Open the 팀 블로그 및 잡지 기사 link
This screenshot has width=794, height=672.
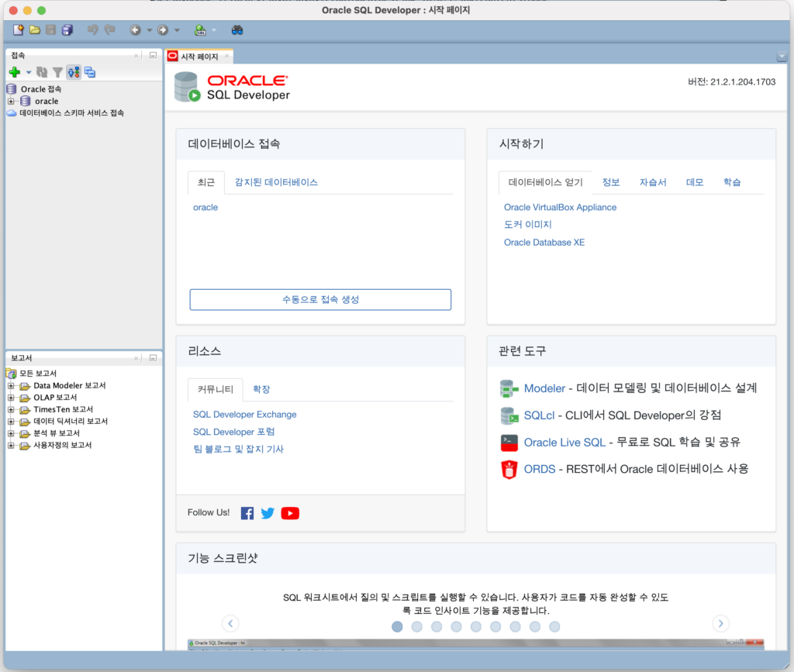click(x=239, y=450)
